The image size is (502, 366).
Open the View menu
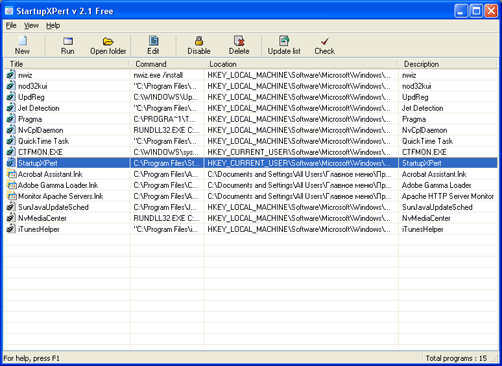click(31, 26)
